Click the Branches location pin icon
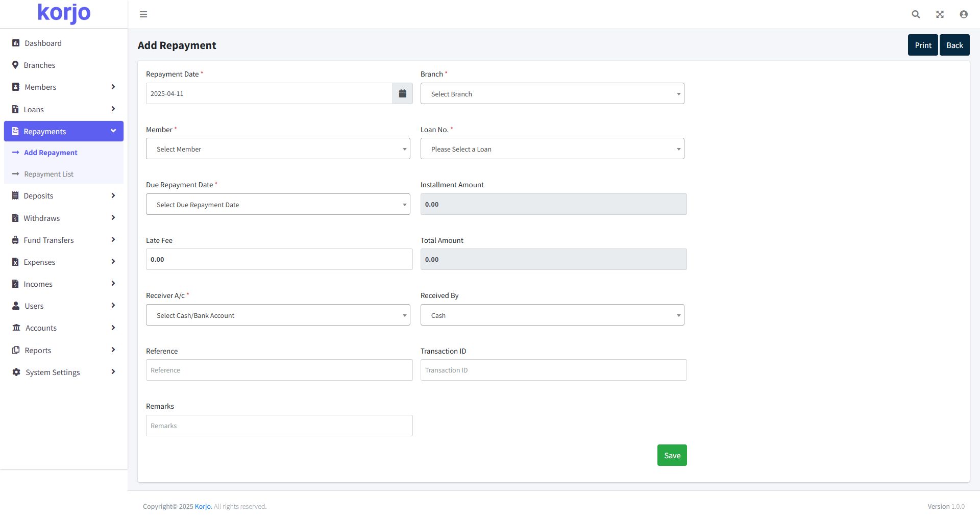Viewport: 980px width, 522px height. coord(15,65)
